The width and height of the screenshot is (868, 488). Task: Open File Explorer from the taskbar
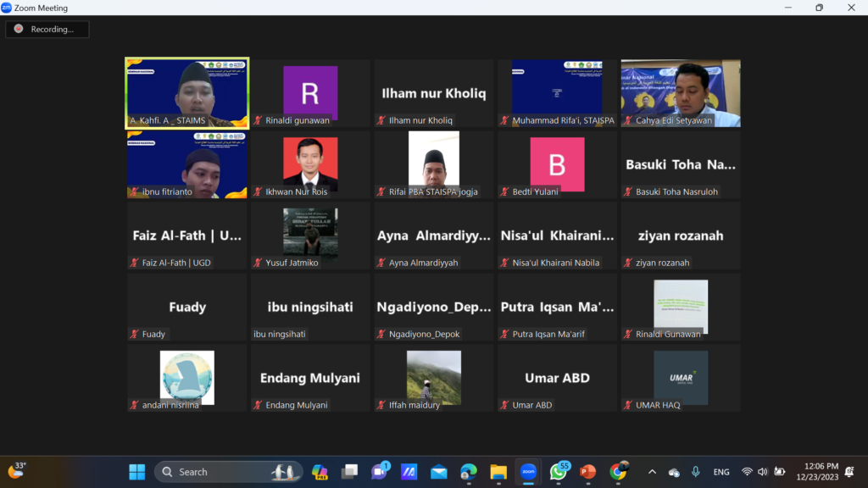click(498, 472)
